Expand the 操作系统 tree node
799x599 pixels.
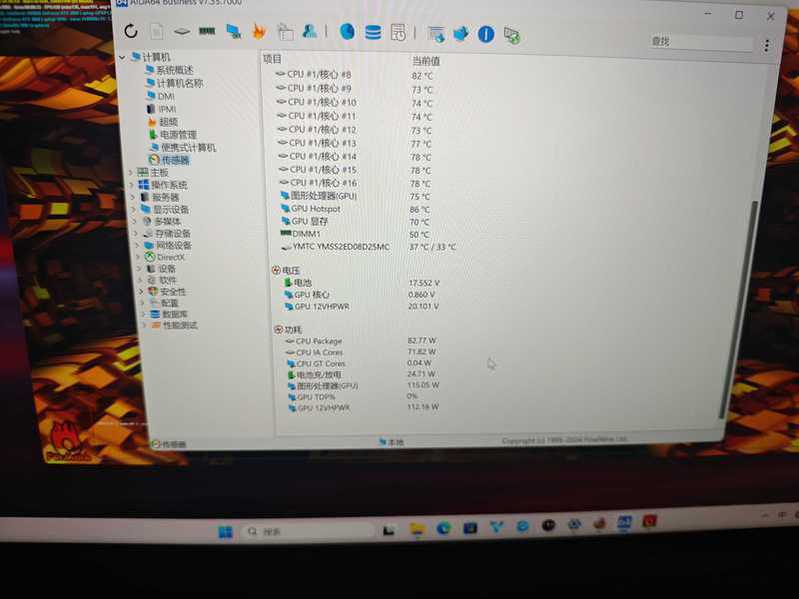(x=132, y=185)
